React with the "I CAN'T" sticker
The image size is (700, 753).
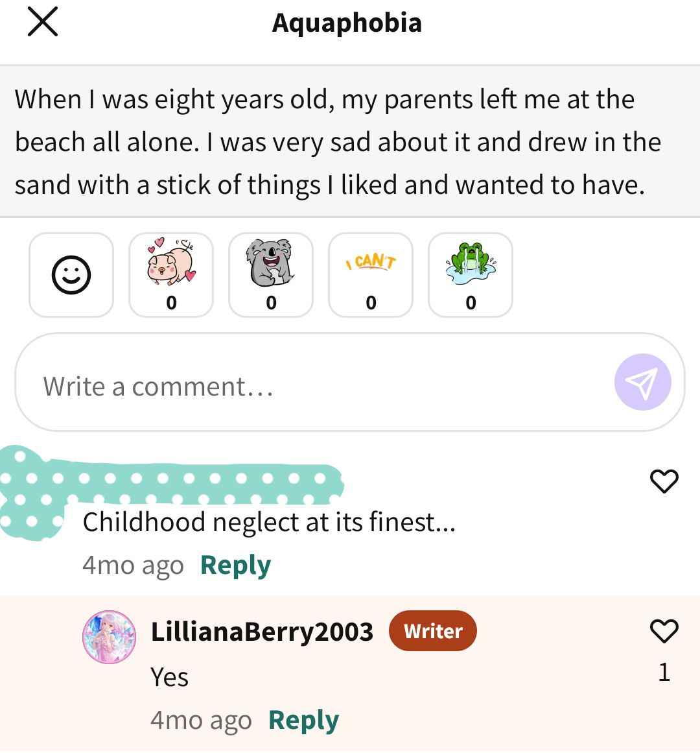370,275
